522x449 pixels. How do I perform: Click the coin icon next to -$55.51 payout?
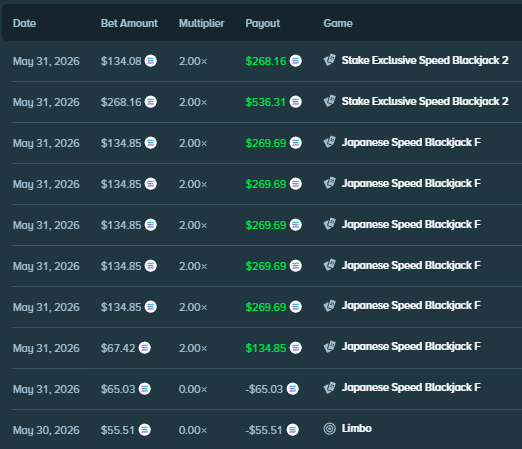(x=292, y=430)
